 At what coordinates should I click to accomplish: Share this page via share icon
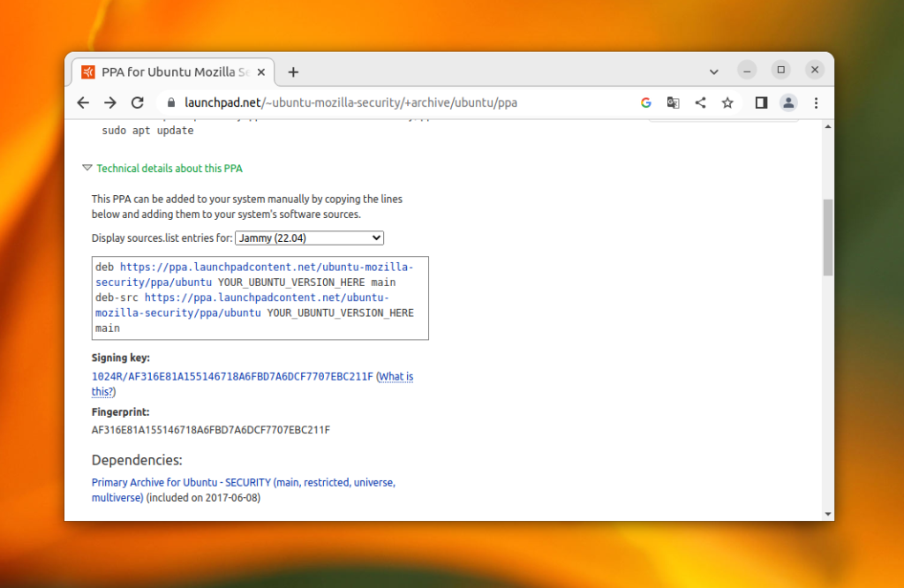click(x=700, y=102)
